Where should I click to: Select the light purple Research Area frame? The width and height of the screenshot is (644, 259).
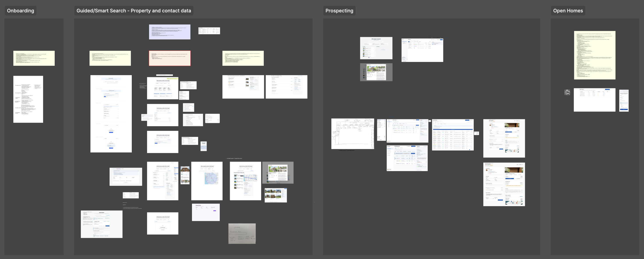tap(206, 212)
